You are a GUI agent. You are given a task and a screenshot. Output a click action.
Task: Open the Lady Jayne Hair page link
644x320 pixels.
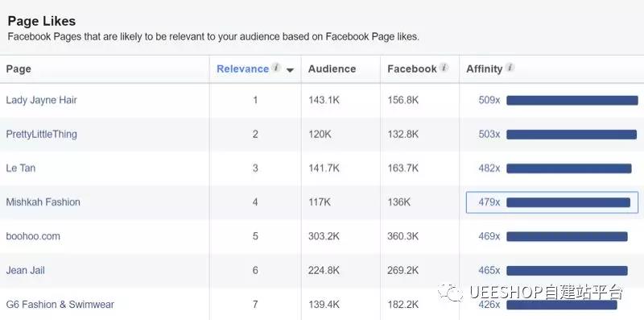pyautogui.click(x=42, y=101)
